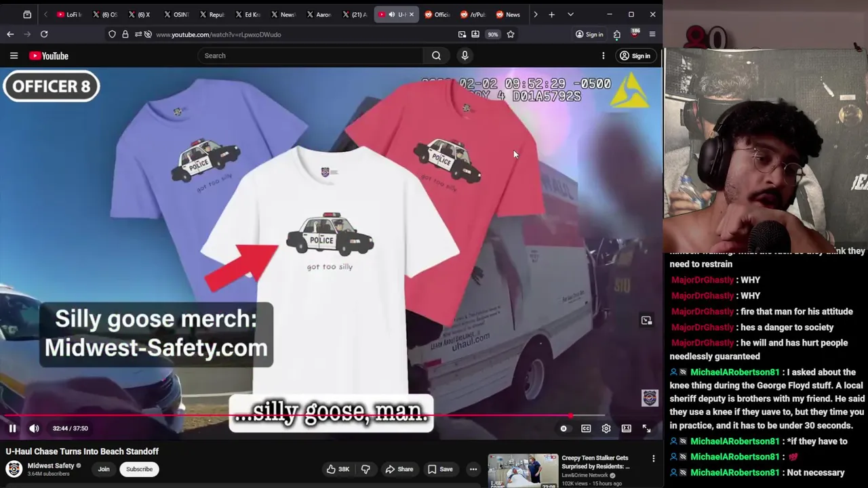Click the expand miniplayer icon on video
868x488 pixels.
click(x=646, y=320)
